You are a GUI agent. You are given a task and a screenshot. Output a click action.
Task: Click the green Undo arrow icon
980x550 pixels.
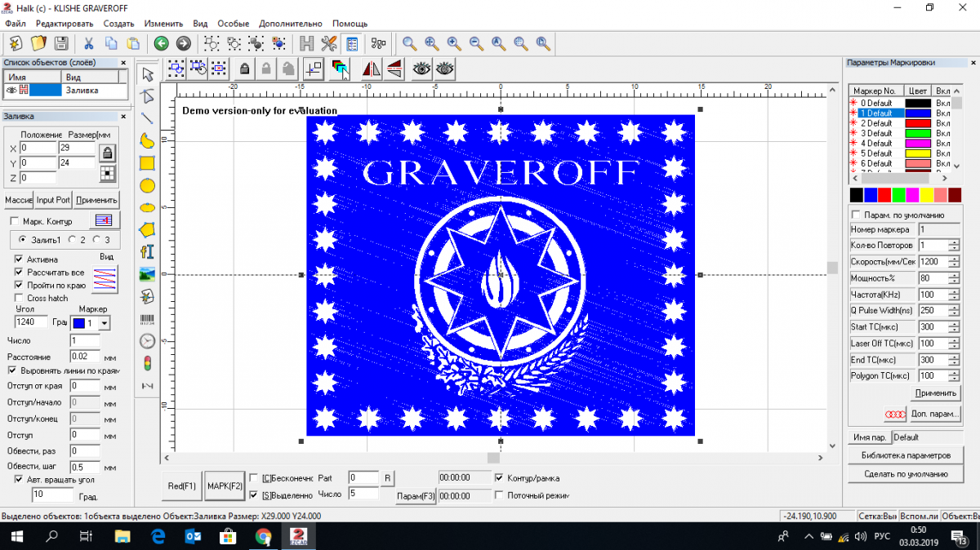point(161,43)
